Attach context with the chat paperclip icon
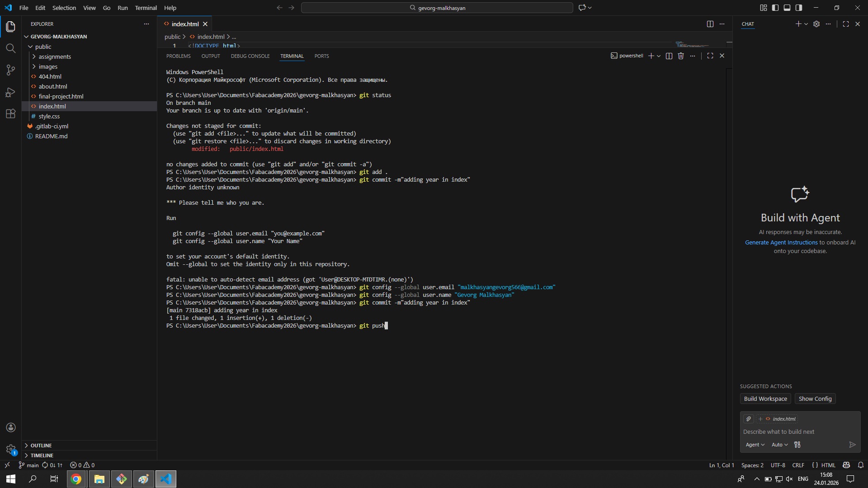 pos(749,419)
